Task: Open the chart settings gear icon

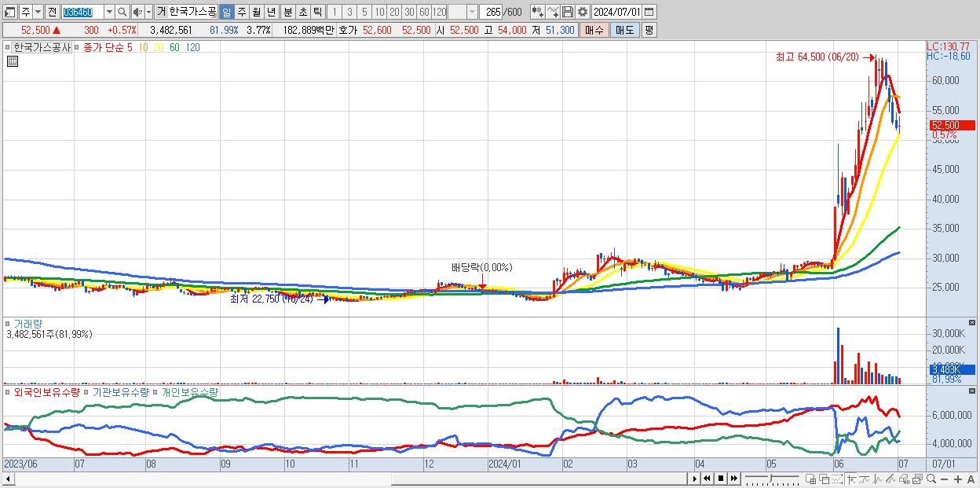Action: point(582,12)
